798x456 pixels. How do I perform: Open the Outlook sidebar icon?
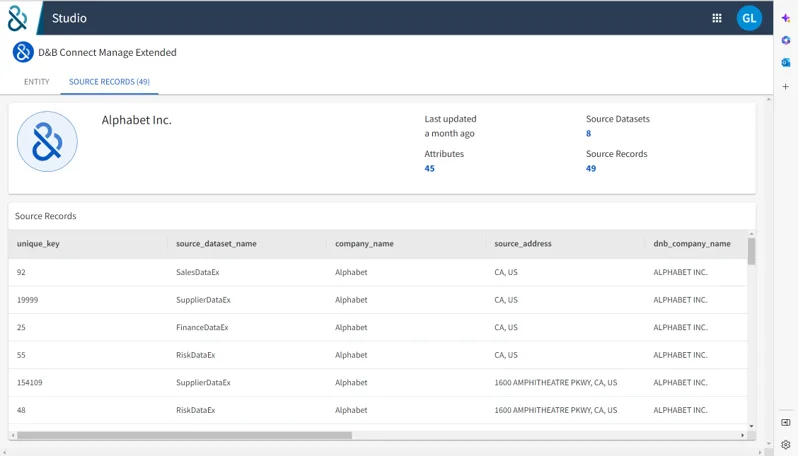tap(786, 62)
